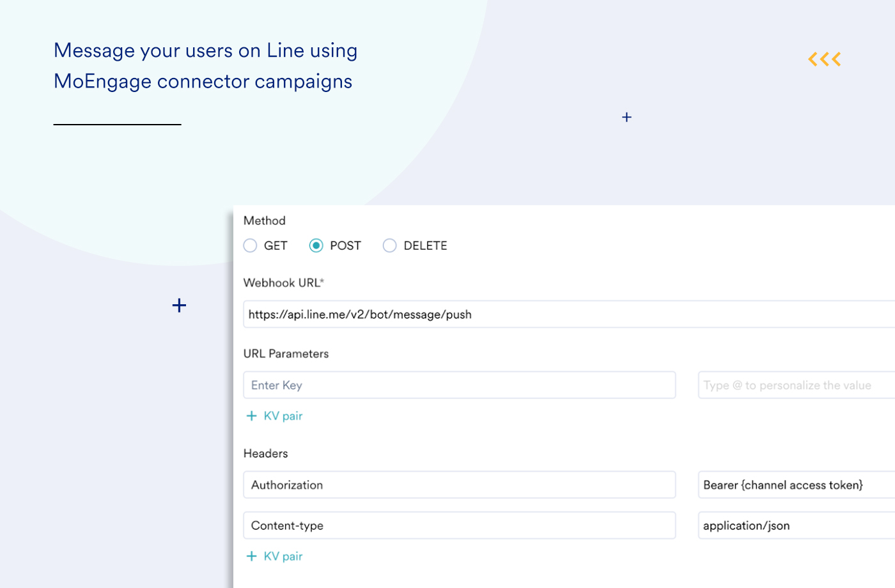Click the decorative plus icon near the top right
Screen dimensions: 895x588
point(626,117)
